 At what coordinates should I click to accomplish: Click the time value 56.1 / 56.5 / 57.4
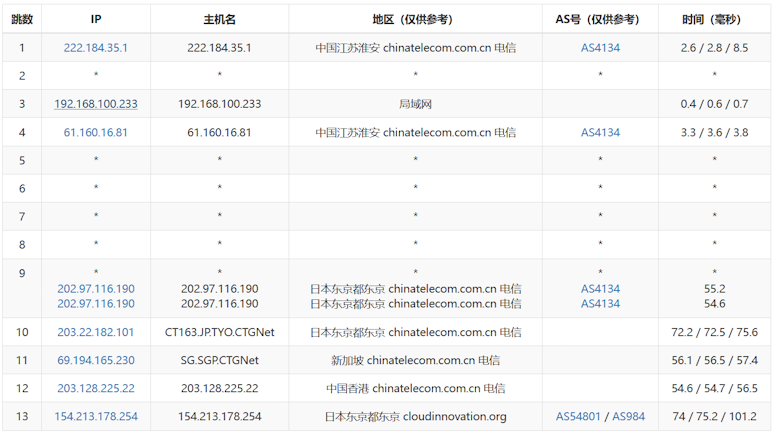(714, 360)
